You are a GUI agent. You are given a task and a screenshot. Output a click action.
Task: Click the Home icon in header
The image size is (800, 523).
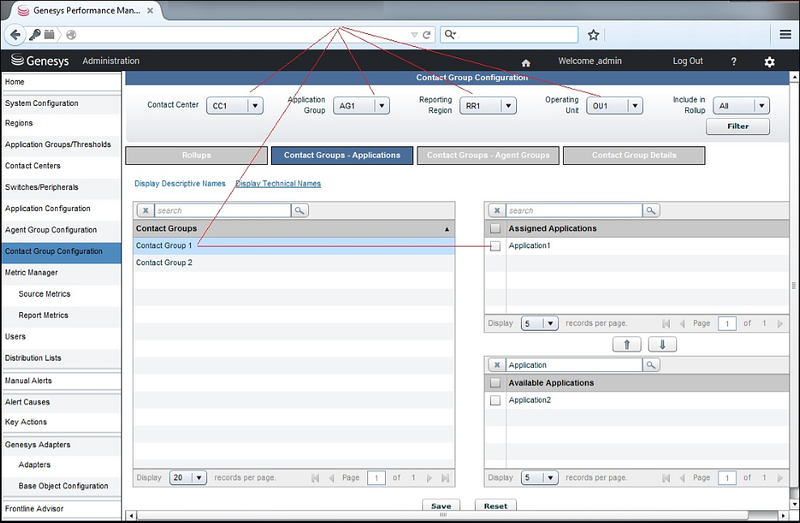(x=526, y=62)
